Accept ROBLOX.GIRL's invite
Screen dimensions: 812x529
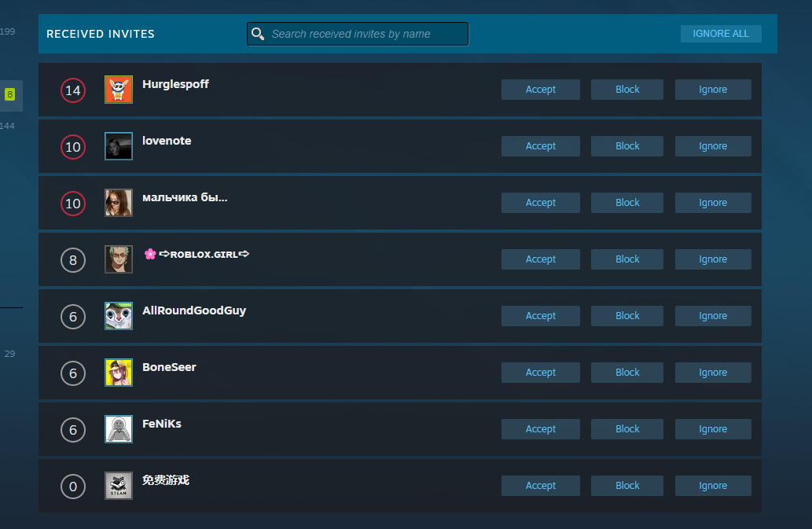pos(541,259)
